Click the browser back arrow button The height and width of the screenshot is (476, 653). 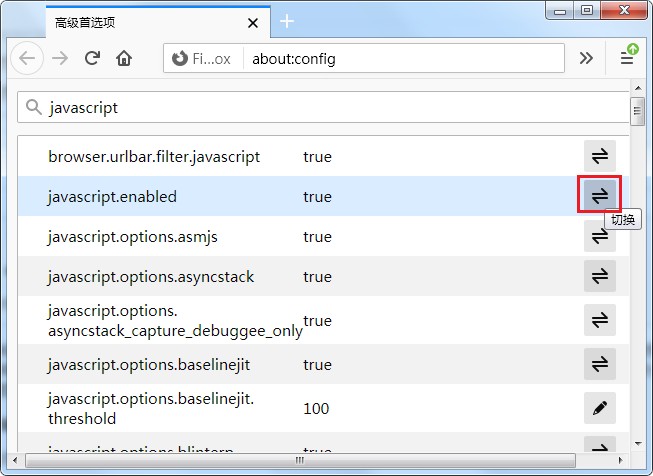click(x=26, y=58)
